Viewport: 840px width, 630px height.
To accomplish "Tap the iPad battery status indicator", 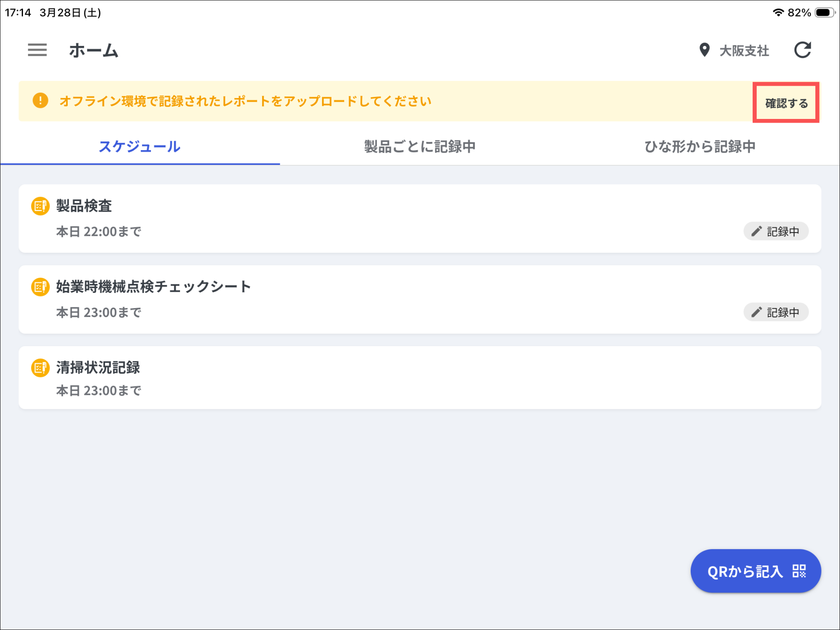I will [824, 12].
